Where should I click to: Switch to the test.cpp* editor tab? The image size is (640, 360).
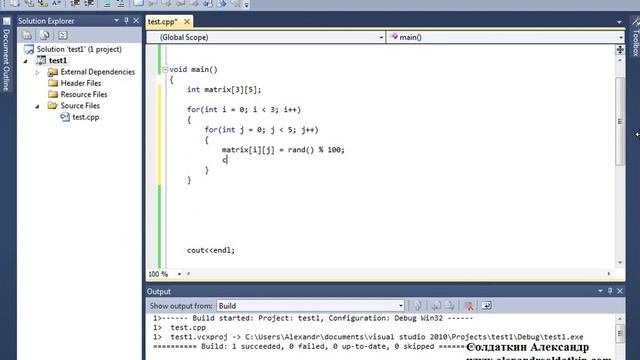(163, 22)
